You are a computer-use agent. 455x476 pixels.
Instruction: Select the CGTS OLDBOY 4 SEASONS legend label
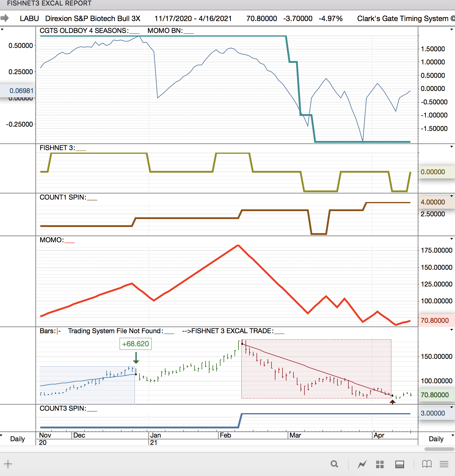[84, 31]
